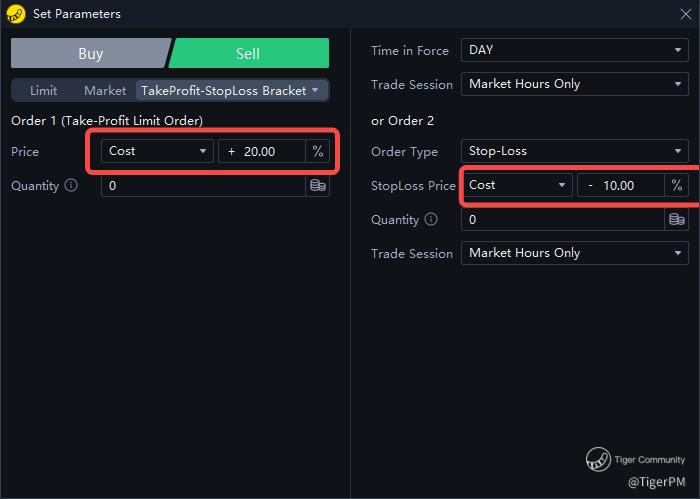
Task: Open the take-profit Price Cost dropdown
Action: coord(157,151)
